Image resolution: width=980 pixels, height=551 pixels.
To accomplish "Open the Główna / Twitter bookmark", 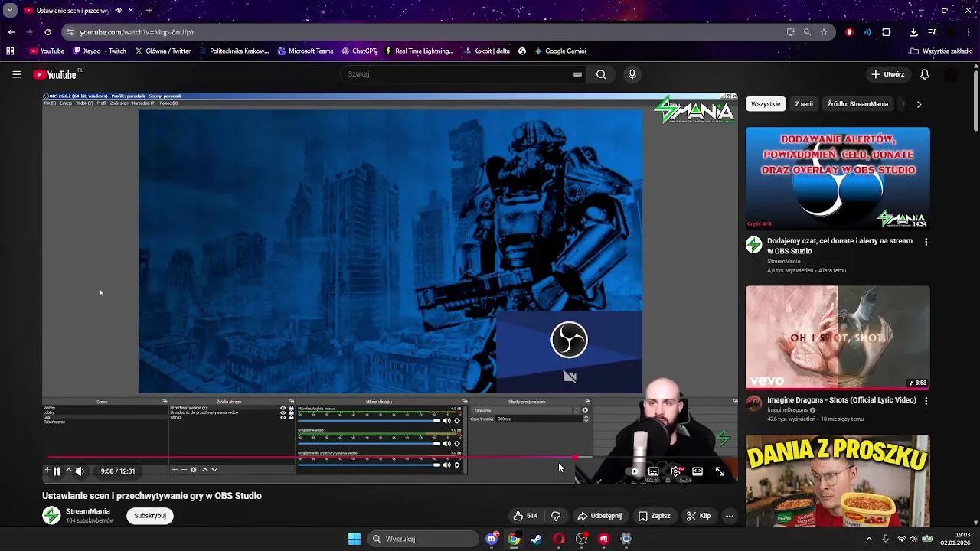I will pos(163,51).
